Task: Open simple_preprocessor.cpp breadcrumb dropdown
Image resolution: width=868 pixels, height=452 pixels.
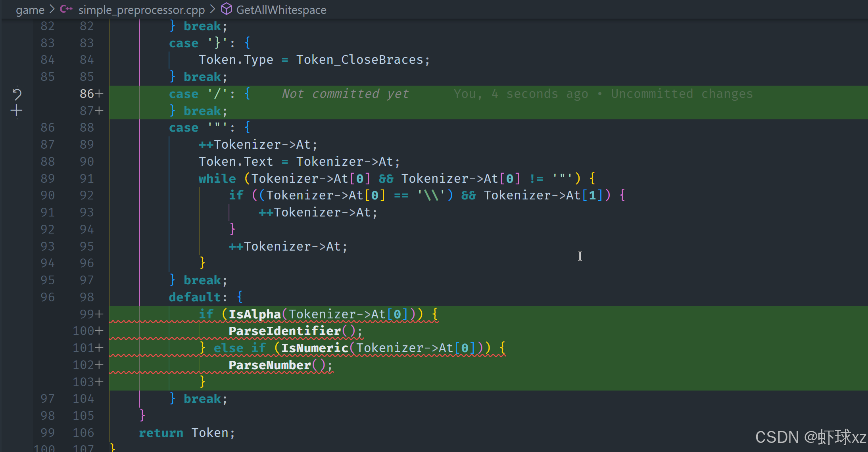Action: click(141, 10)
